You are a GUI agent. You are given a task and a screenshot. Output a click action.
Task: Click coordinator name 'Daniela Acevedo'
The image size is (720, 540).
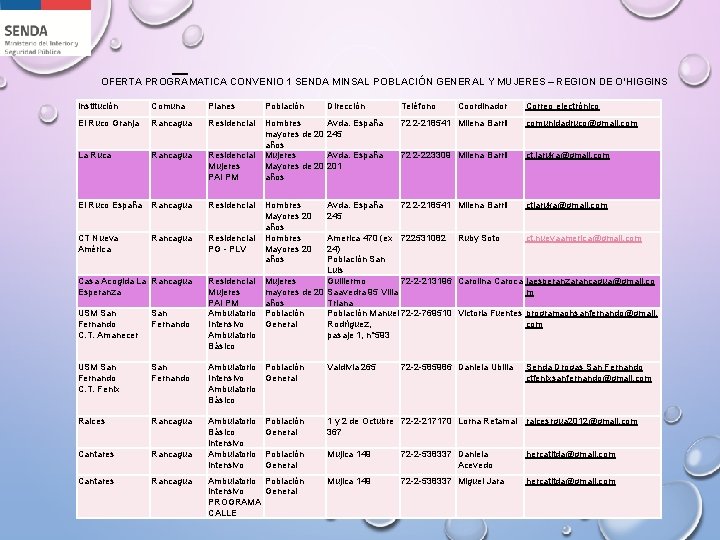(475, 460)
